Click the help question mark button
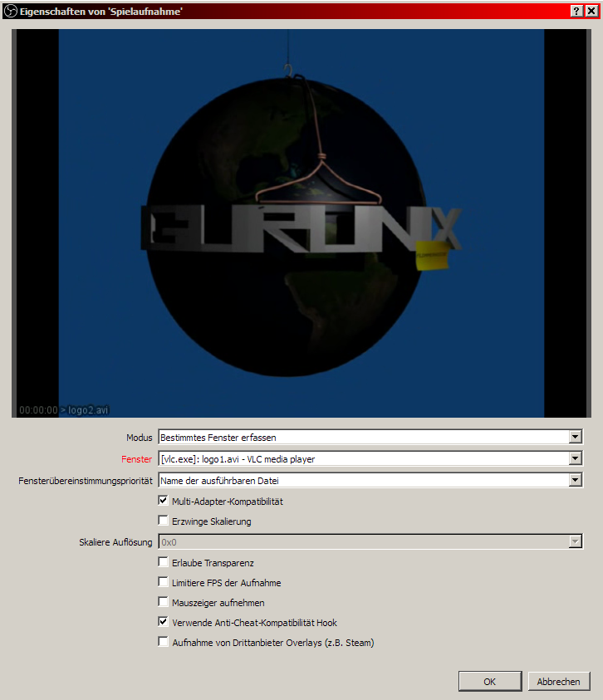This screenshot has height=700, width=603. [576, 11]
